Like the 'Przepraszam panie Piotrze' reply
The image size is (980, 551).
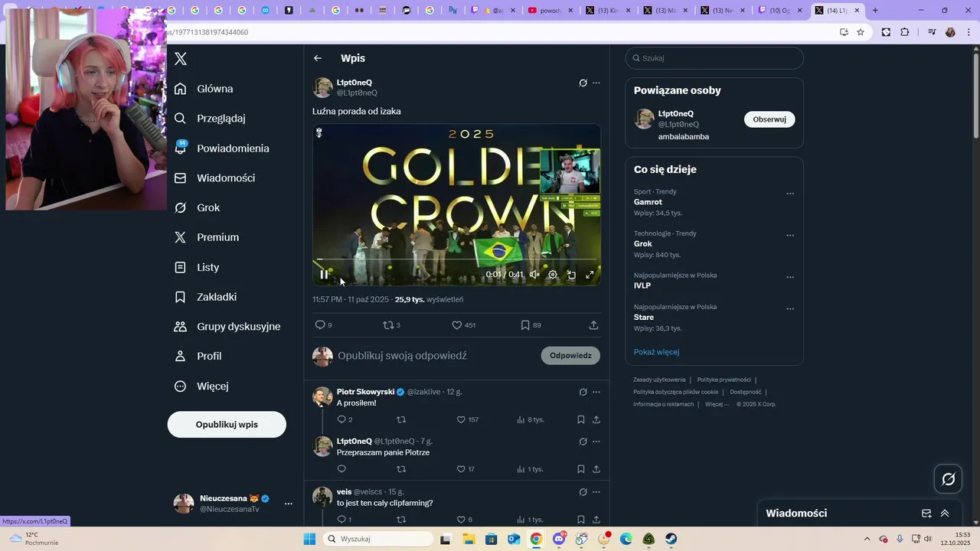click(465, 469)
